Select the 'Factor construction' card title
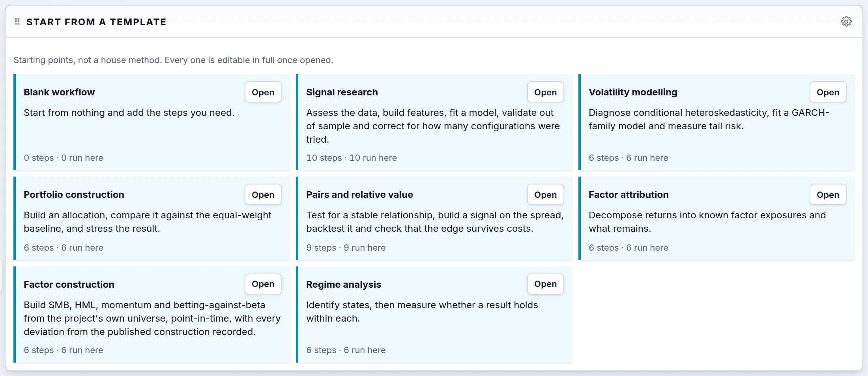Screen dimensions: 868x376 click(x=69, y=285)
